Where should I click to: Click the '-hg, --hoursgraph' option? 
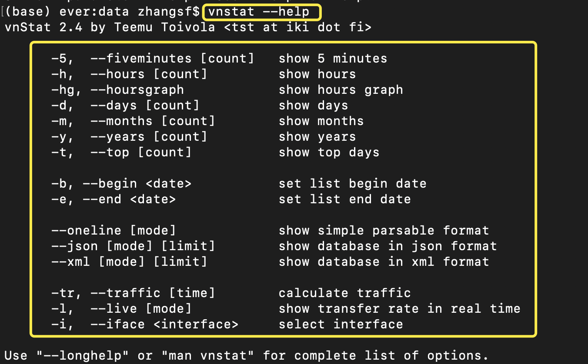click(x=117, y=90)
